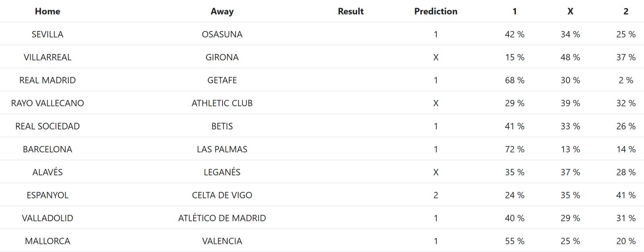Click the CELTA DE VIGO cell
Viewport: 644px width, 252px height.
(x=222, y=195)
